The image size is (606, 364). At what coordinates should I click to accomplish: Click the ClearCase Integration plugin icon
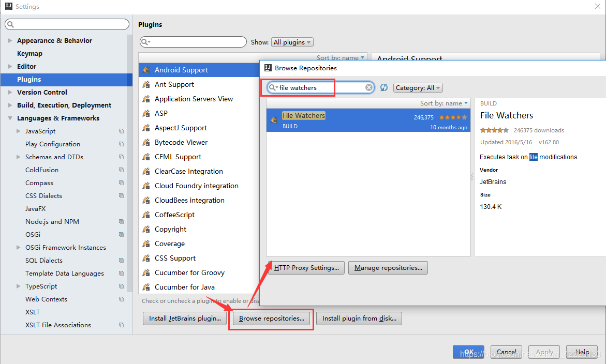[146, 171]
